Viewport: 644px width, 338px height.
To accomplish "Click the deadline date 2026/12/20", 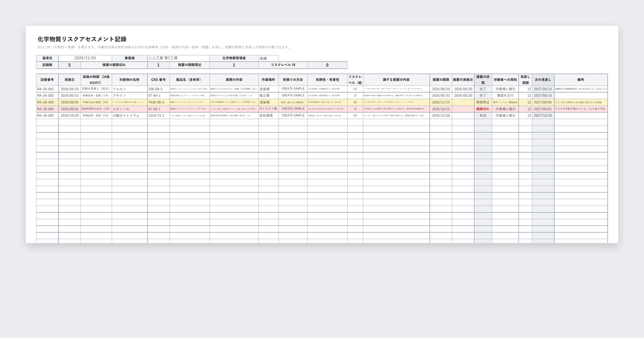I will (x=441, y=115).
